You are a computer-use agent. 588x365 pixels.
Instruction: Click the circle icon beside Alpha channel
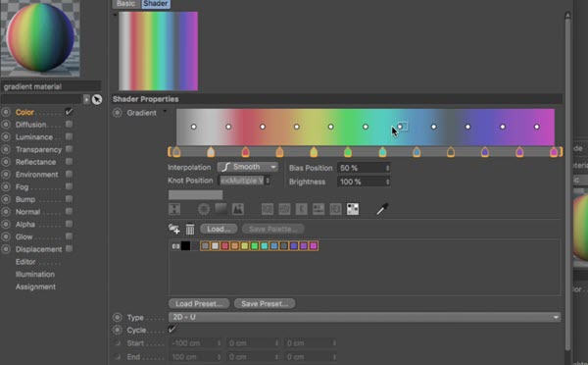pyautogui.click(x=6, y=224)
